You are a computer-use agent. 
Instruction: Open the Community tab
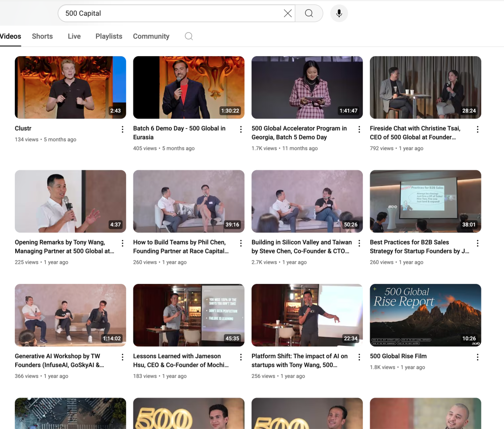click(x=151, y=36)
